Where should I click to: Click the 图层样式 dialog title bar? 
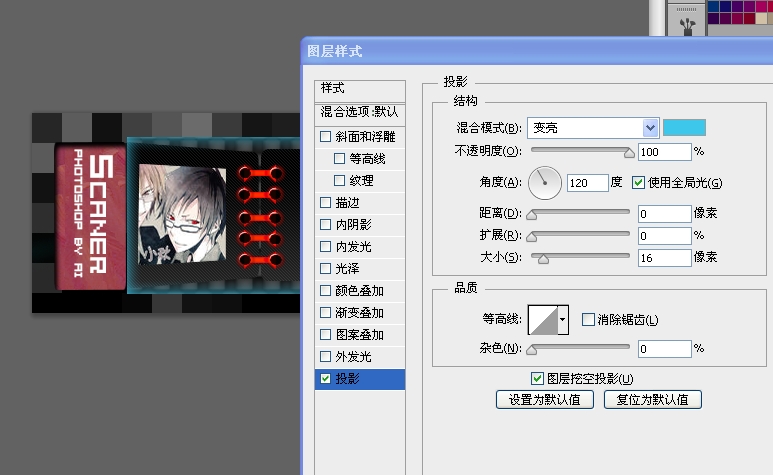[537, 51]
